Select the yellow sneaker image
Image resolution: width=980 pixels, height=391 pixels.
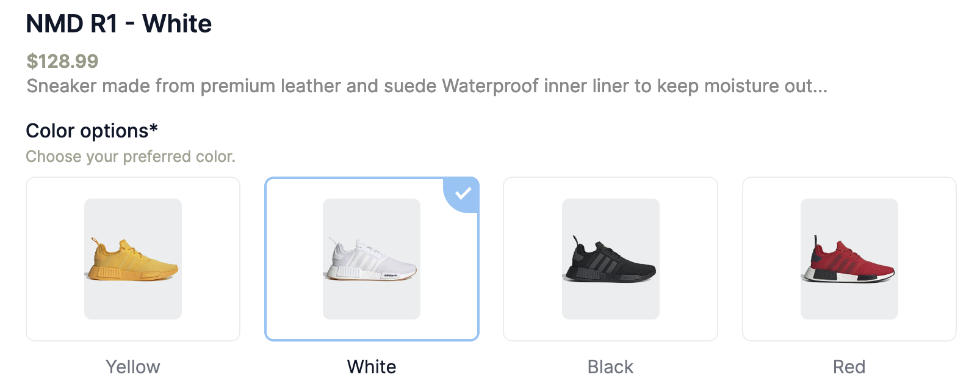tap(133, 259)
